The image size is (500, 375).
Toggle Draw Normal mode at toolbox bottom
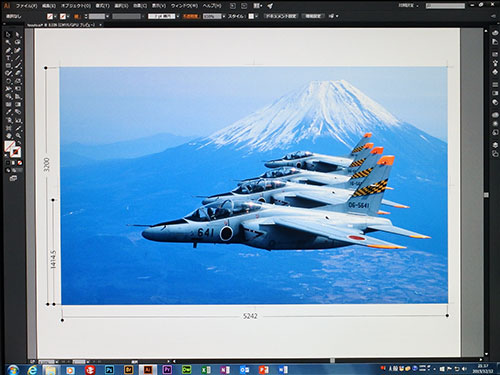pos(8,170)
